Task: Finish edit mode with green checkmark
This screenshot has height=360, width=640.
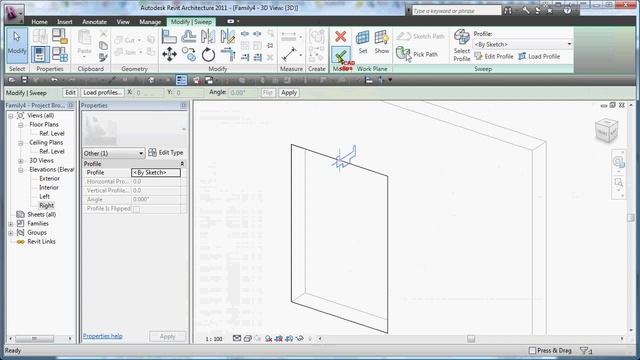Action: tap(341, 54)
